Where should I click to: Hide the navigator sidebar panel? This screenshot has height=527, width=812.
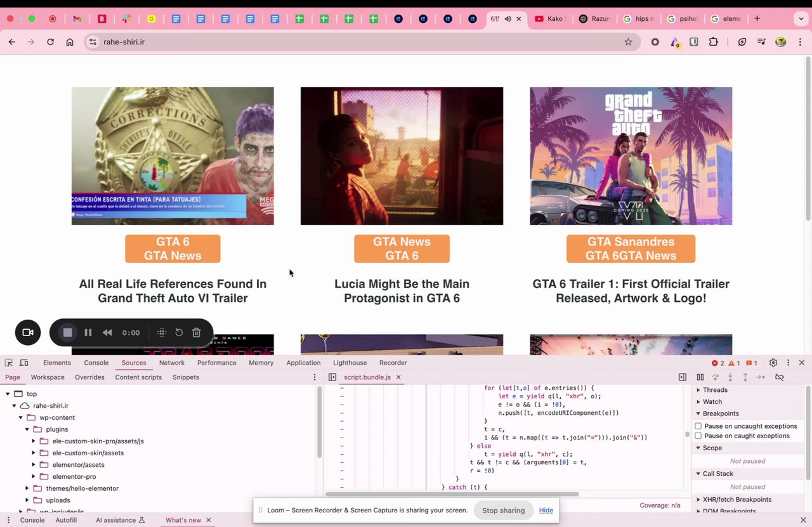pyautogui.click(x=332, y=377)
